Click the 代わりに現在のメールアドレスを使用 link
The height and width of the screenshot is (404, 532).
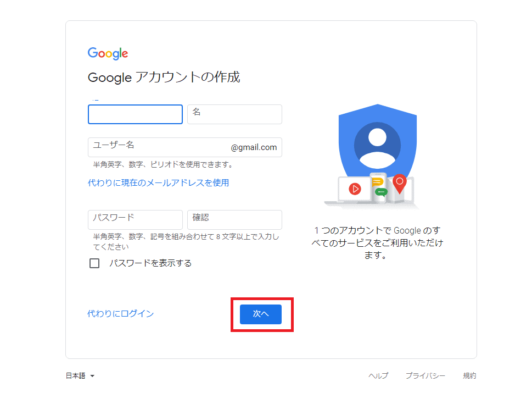click(x=158, y=183)
